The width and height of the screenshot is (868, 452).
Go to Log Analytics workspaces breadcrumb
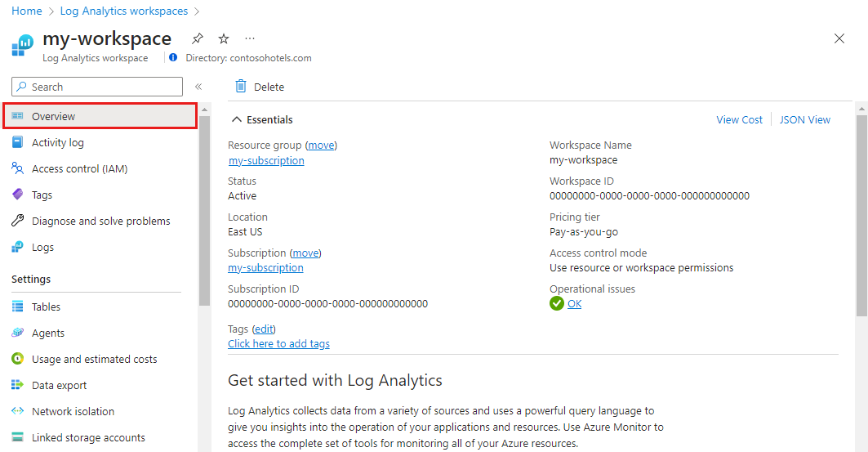pos(124,11)
